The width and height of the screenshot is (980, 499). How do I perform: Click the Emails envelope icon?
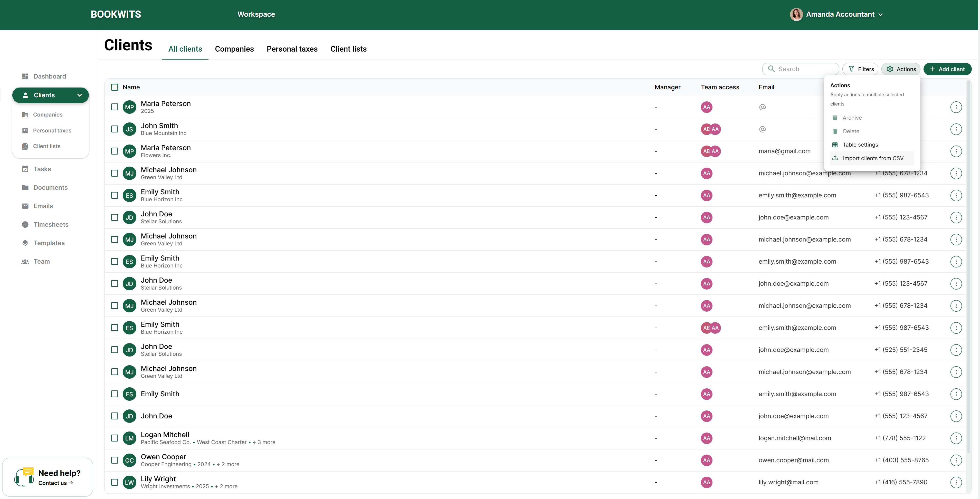(25, 206)
